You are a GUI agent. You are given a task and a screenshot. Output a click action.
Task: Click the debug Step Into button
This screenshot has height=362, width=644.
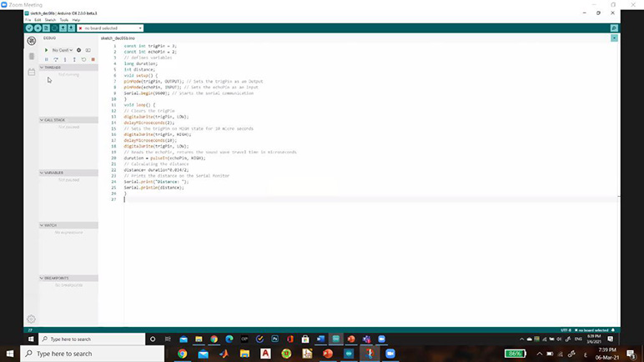65,59
